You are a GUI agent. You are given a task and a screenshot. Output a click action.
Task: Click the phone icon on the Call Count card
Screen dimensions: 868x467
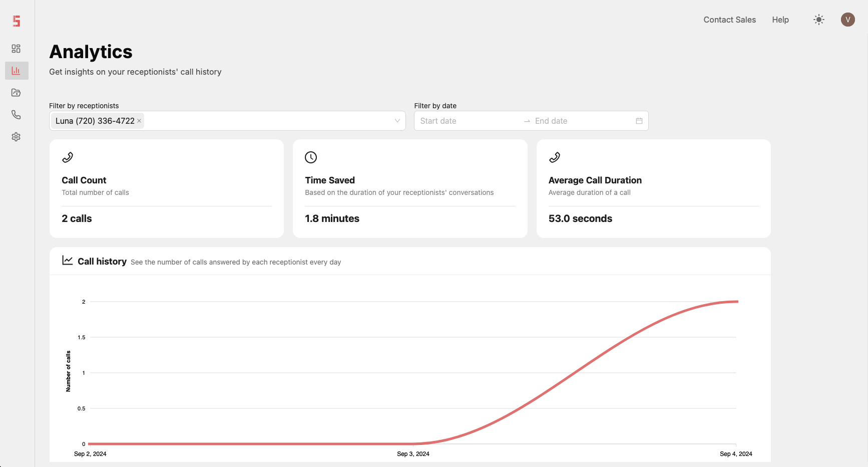[67, 157]
